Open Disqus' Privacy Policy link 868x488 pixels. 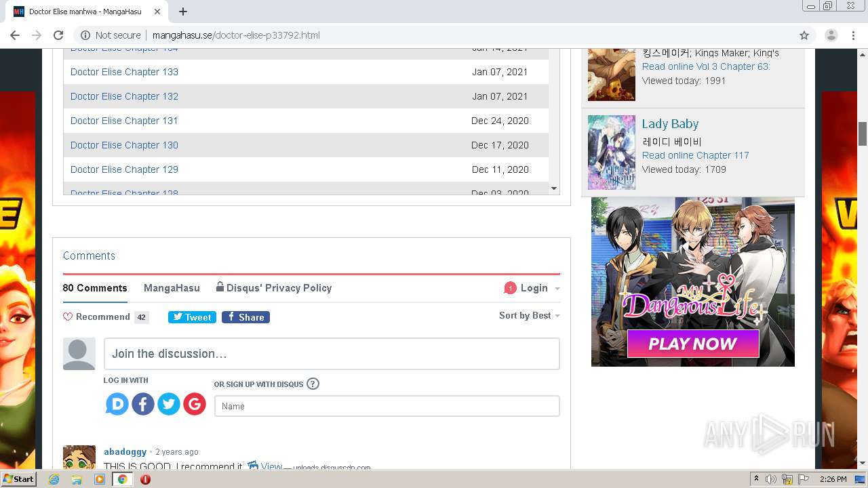(274, 288)
